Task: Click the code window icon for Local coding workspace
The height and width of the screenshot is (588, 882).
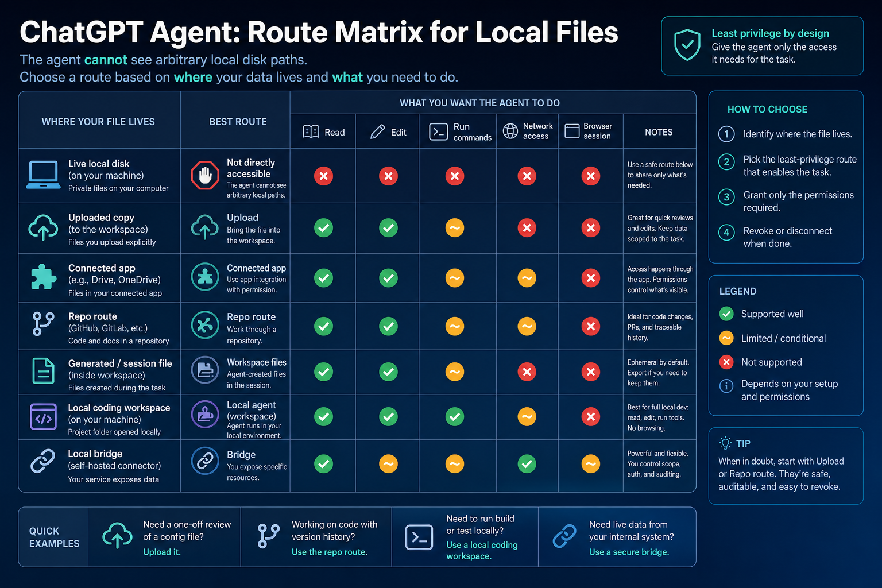Action: pos(43,417)
